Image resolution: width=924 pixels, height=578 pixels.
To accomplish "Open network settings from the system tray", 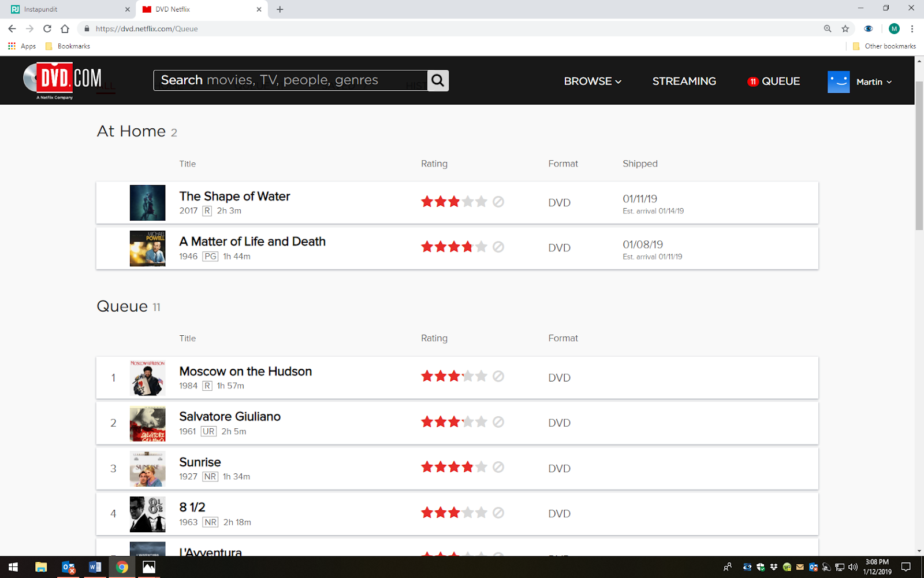I will tap(840, 567).
